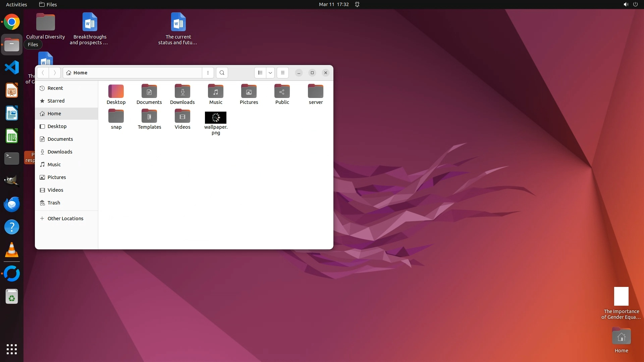644x362 pixels.
Task: Select the server folder
Action: coord(316,92)
